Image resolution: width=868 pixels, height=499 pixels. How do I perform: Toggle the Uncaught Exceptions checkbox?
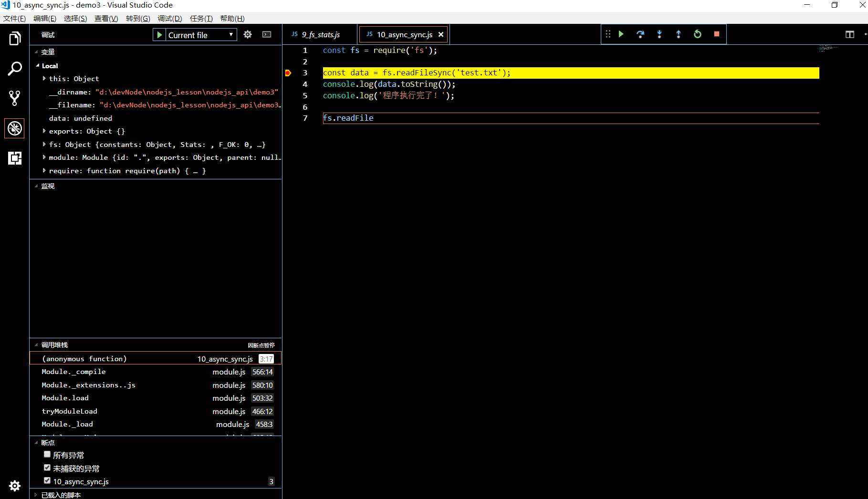tap(47, 468)
